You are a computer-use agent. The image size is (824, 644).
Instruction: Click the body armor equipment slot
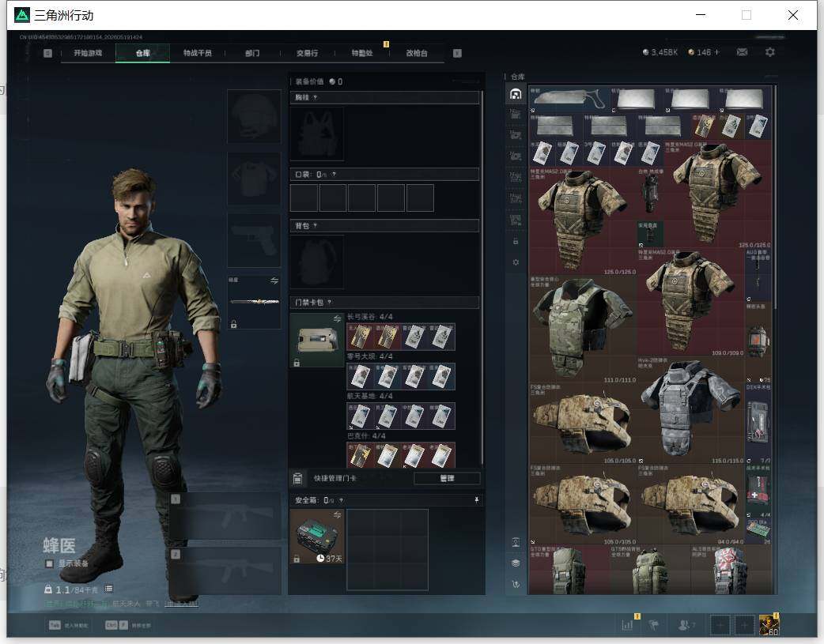(254, 179)
